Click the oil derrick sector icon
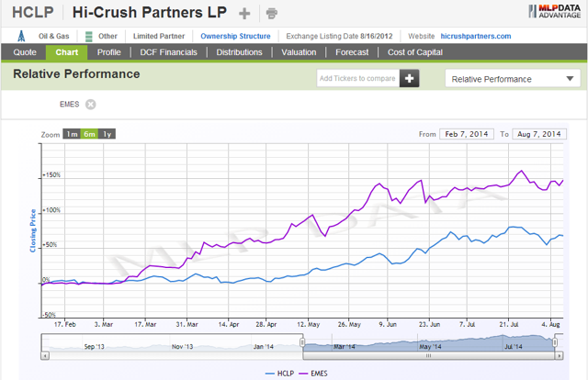Image resolution: width=588 pixels, height=380 pixels. tap(22, 36)
